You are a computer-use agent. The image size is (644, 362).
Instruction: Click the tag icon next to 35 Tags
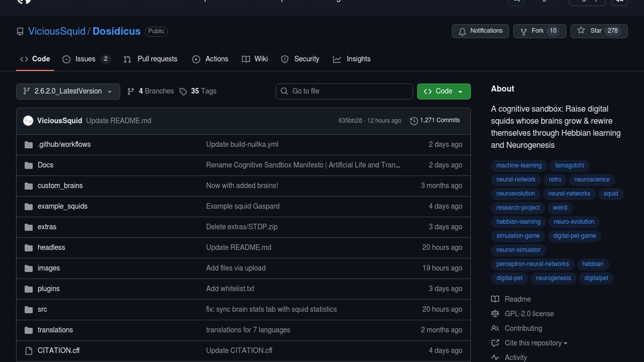(x=183, y=92)
